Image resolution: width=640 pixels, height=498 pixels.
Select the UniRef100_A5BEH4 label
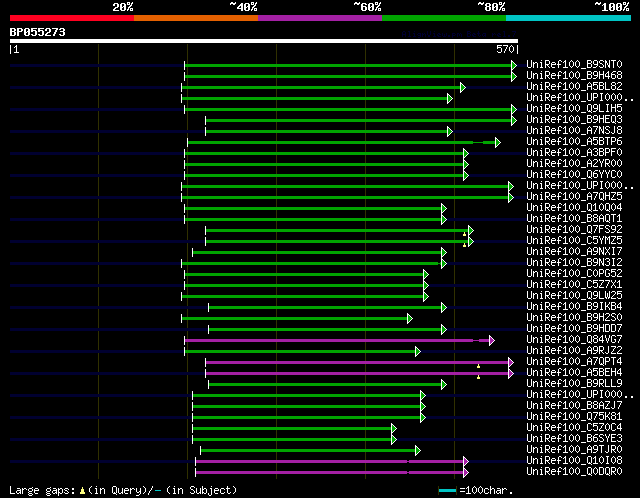pos(574,373)
